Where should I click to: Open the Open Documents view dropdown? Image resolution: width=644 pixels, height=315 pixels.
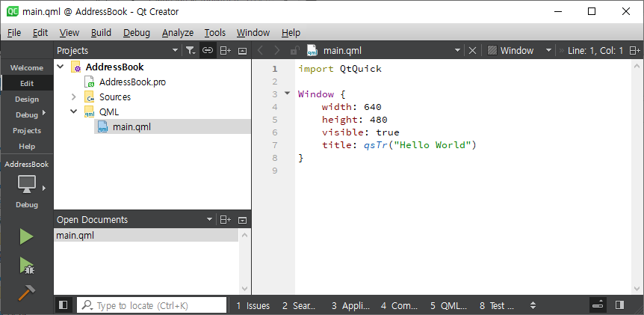coord(209,219)
